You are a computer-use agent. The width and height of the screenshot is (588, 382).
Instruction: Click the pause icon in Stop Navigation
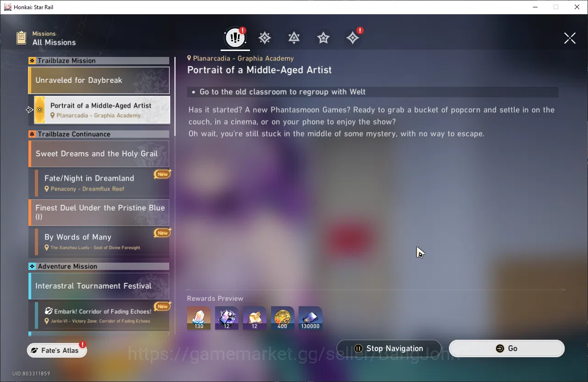358,348
